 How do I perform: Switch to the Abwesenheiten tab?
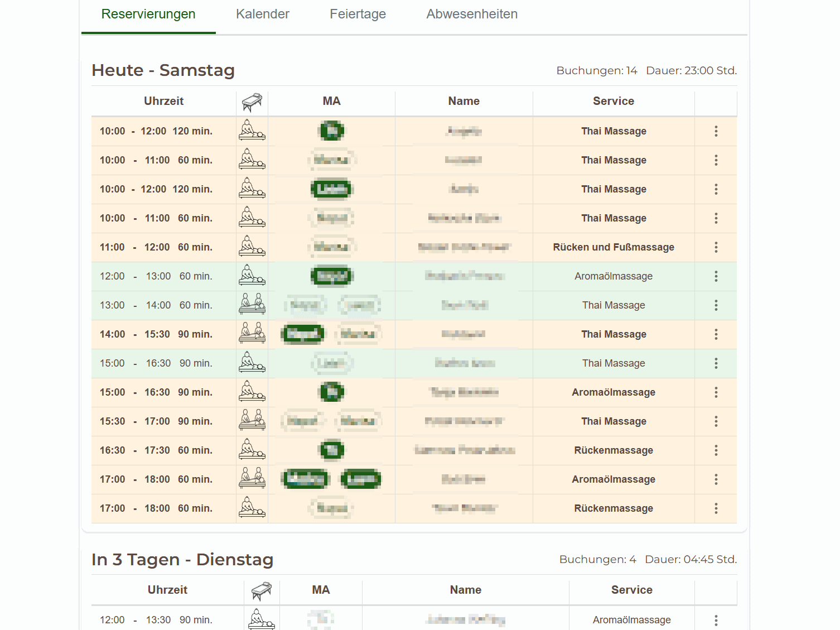click(x=471, y=14)
